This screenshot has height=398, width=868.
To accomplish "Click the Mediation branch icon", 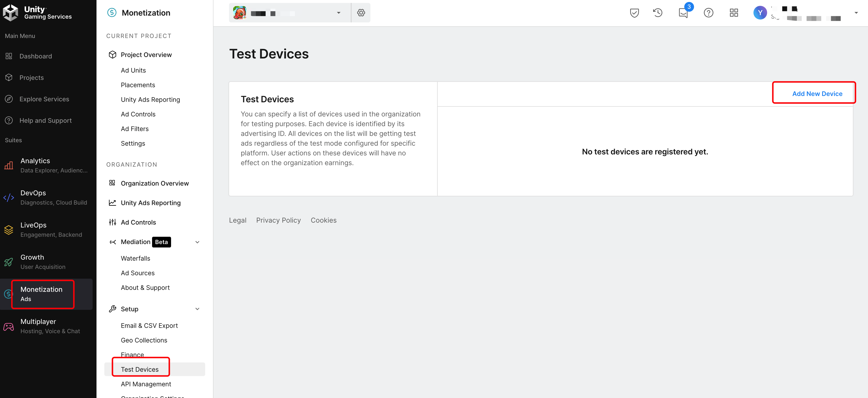I will [113, 242].
